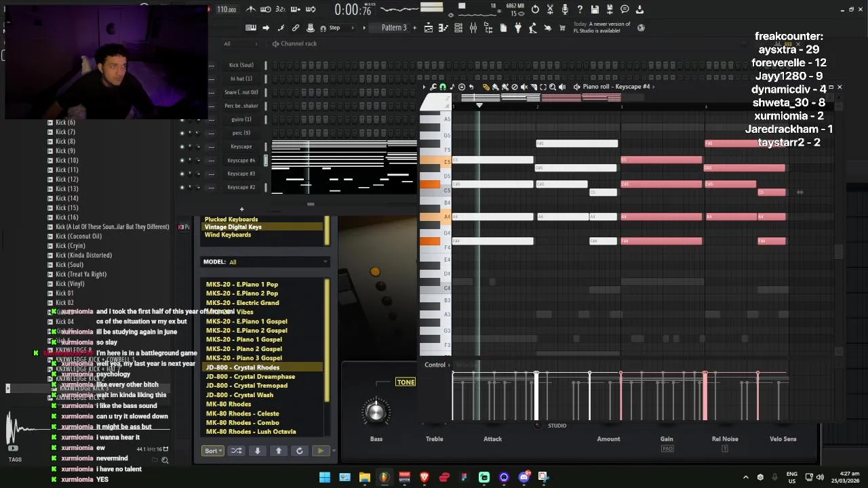This screenshot has height=488, width=868.
Task: Toggle the 3-2-1 countdown before recording
Action: point(280,9)
